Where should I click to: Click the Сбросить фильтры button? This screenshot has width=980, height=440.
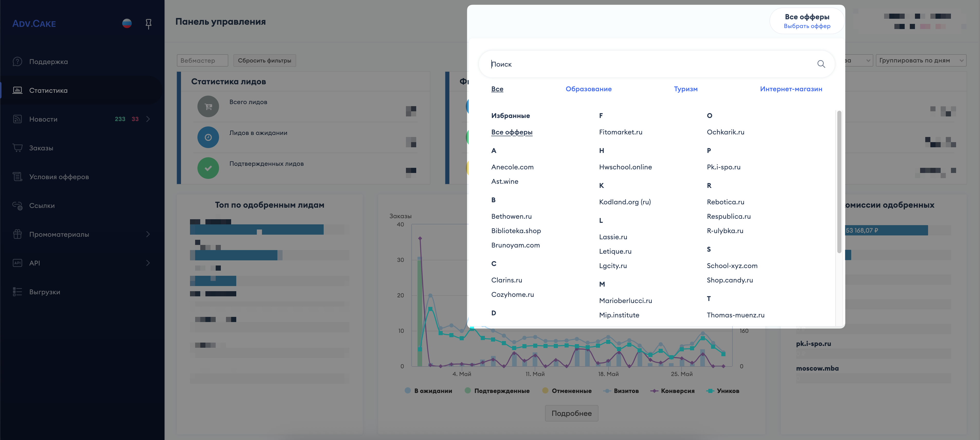pos(264,60)
